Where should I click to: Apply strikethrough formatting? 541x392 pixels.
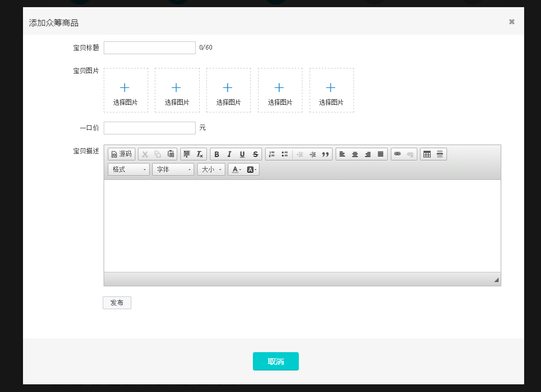(255, 154)
